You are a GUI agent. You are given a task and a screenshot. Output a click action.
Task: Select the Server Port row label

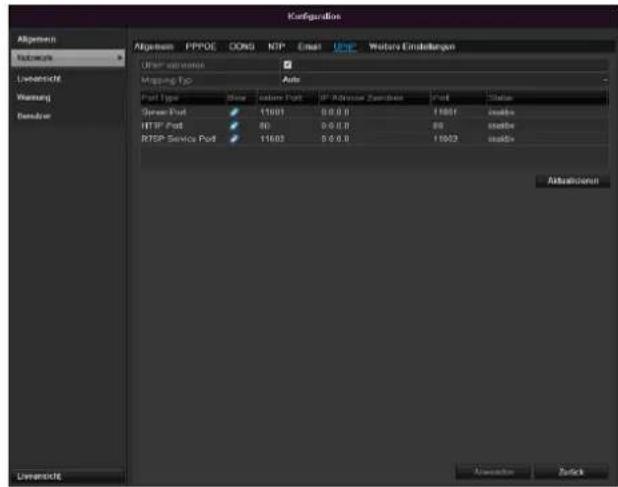coord(164,112)
